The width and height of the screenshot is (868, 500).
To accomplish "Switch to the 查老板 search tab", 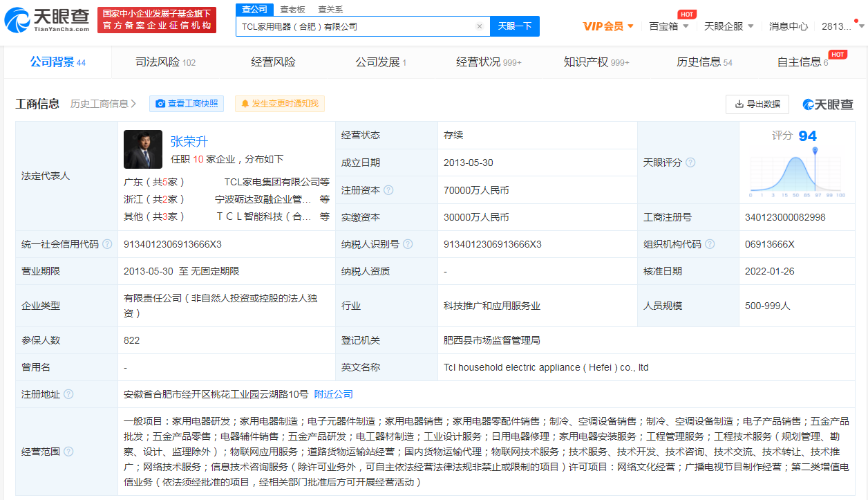I will [x=293, y=10].
